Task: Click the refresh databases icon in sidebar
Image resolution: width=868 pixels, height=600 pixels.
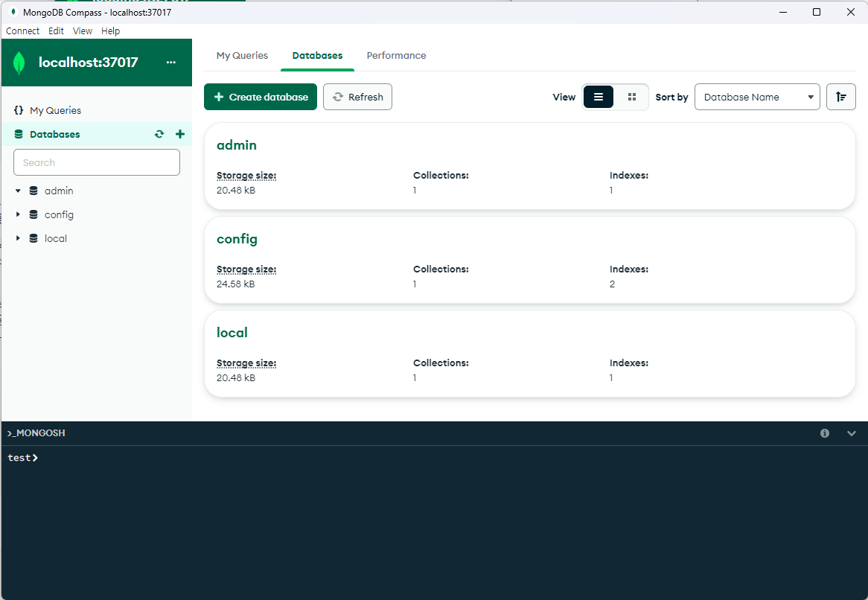Action: point(159,134)
